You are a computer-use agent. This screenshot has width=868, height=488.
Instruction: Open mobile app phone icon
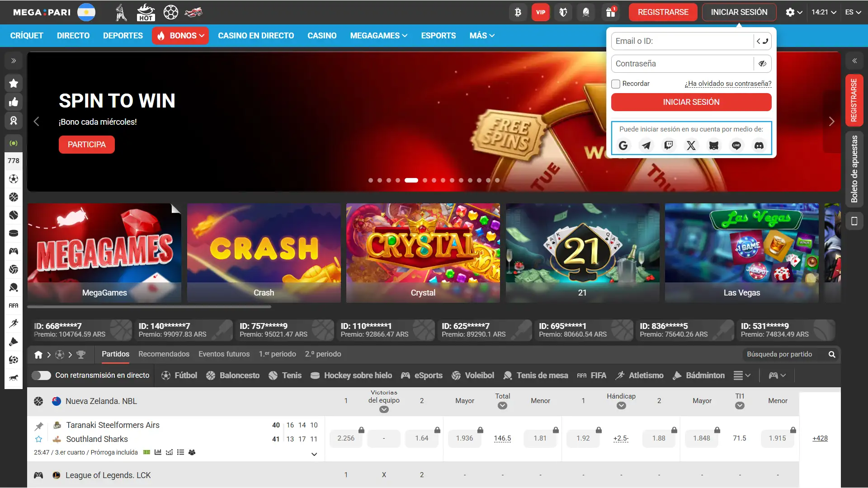tap(854, 221)
